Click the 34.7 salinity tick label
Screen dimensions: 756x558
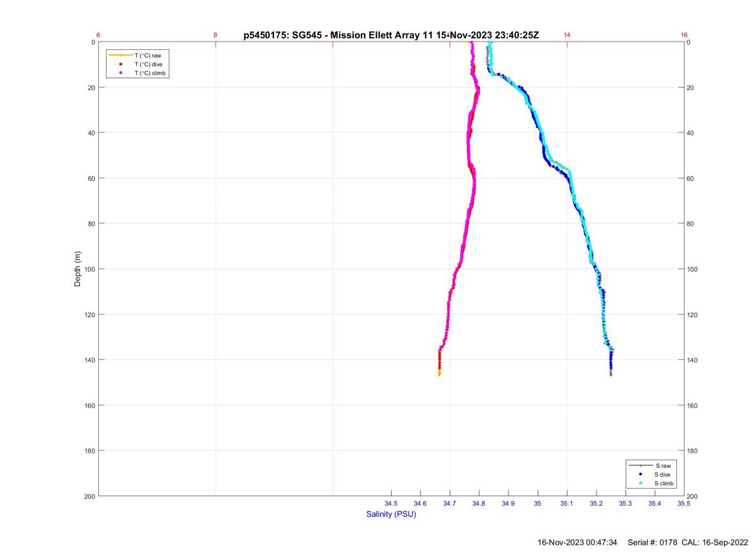click(450, 503)
